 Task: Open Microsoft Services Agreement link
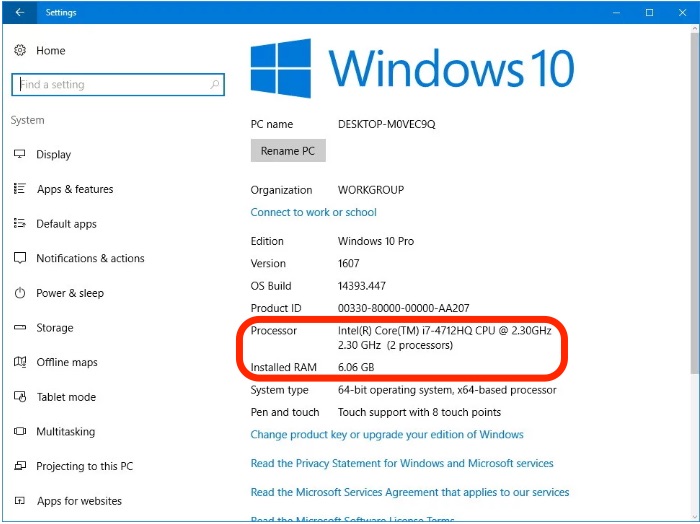click(x=410, y=492)
